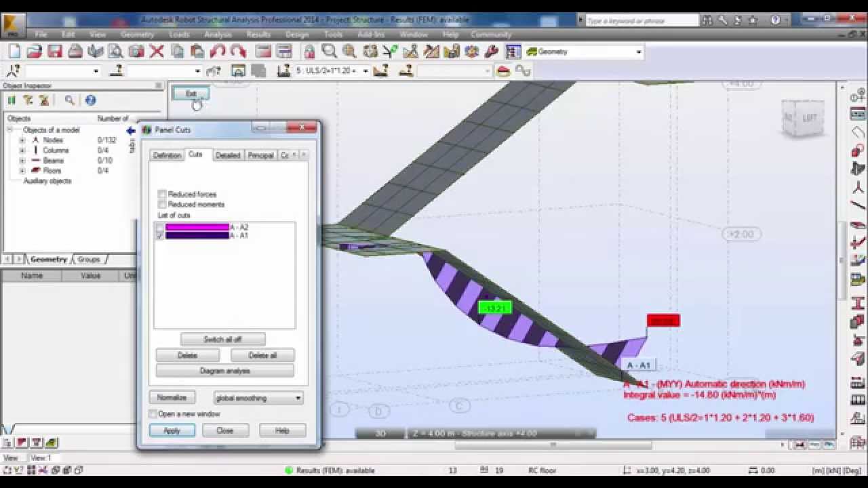868x488 pixels.
Task: Activate the zoom window magnifier icon
Action: (330, 52)
